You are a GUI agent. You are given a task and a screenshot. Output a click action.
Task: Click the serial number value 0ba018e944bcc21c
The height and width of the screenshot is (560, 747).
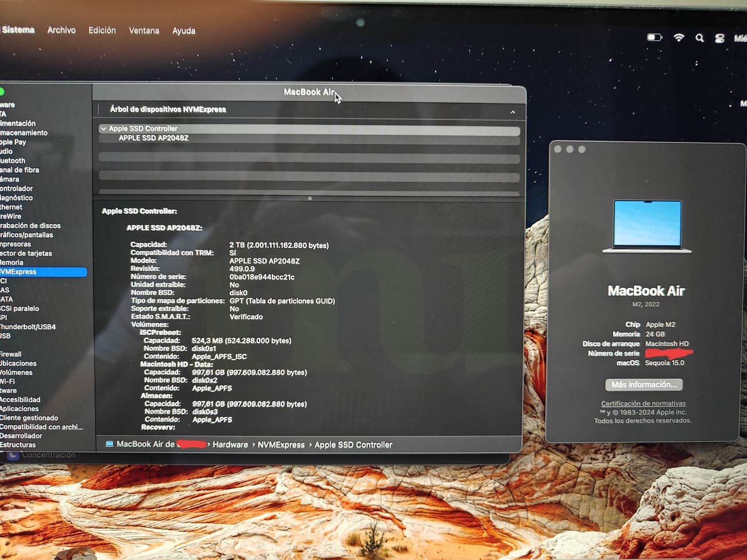[262, 277]
